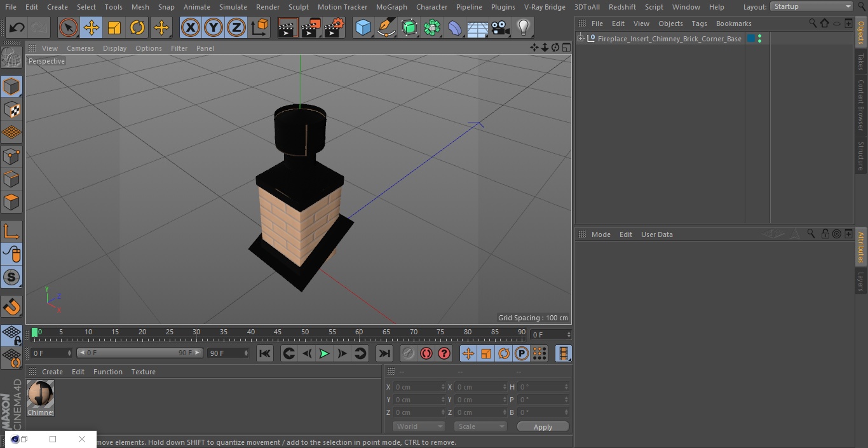Viewport: 868px width, 448px height.
Task: Render view with clapperboard icon
Action: coord(288,27)
